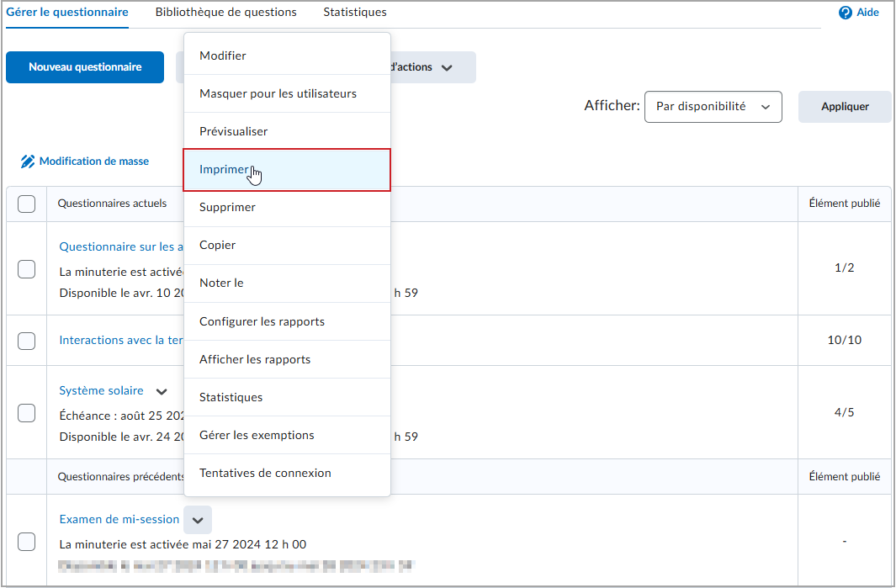The image size is (896, 588).
Task: Choose Supprimer in the menu
Action: pos(287,208)
